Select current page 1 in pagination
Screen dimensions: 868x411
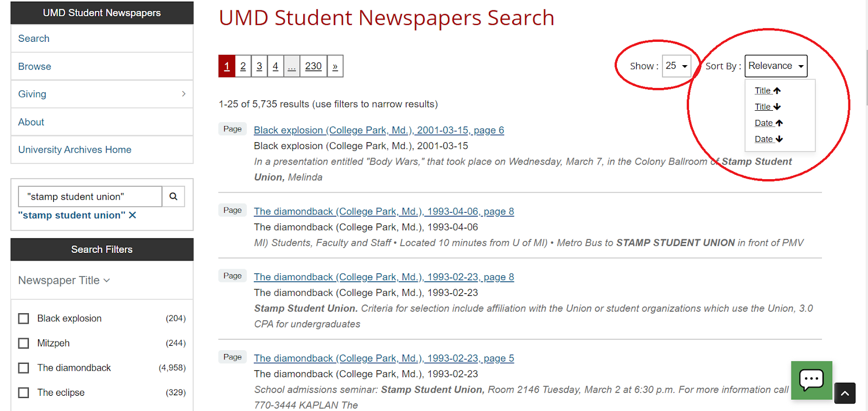pos(227,66)
